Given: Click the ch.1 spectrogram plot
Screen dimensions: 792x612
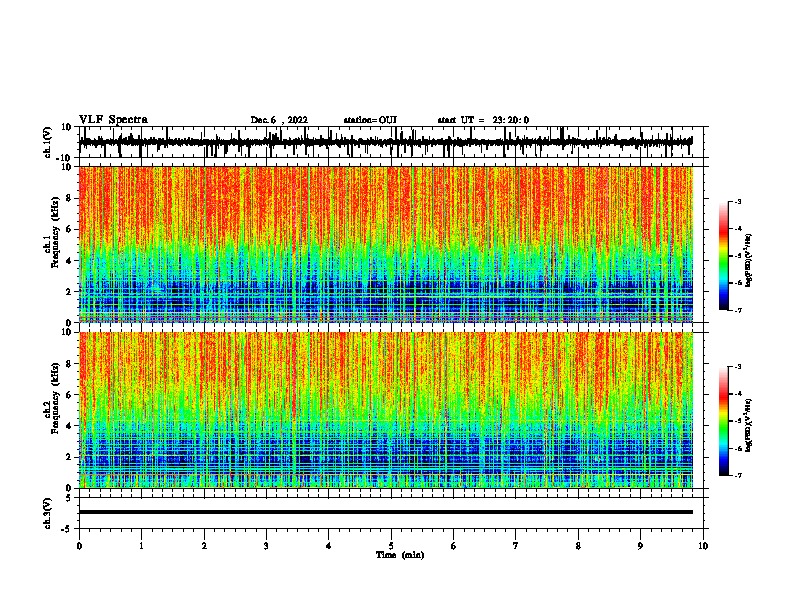Looking at the screenshot, I should [x=386, y=244].
